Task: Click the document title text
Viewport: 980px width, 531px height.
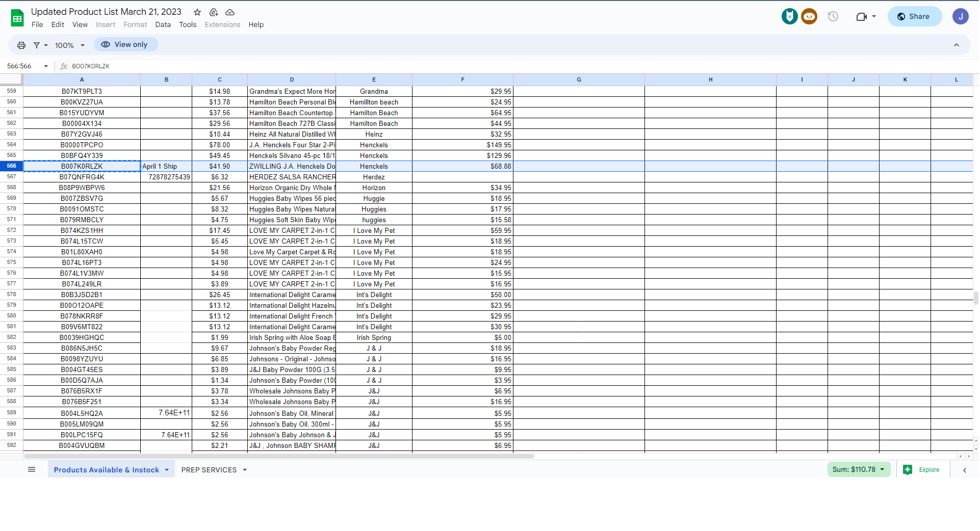Action: (x=106, y=12)
